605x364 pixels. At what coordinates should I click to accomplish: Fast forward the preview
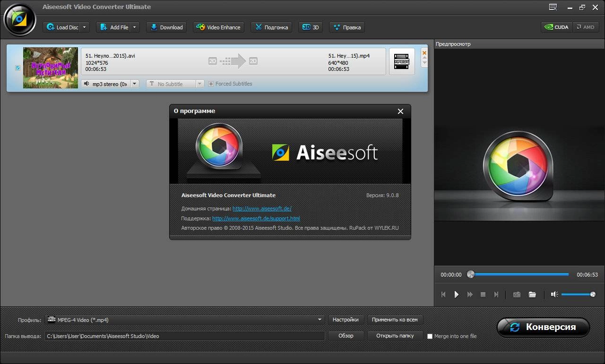point(470,295)
